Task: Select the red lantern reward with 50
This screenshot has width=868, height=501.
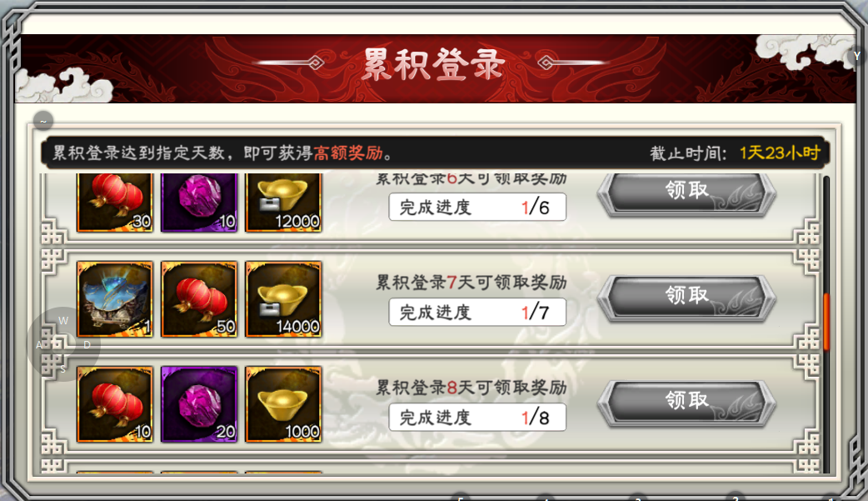Action: (199, 299)
